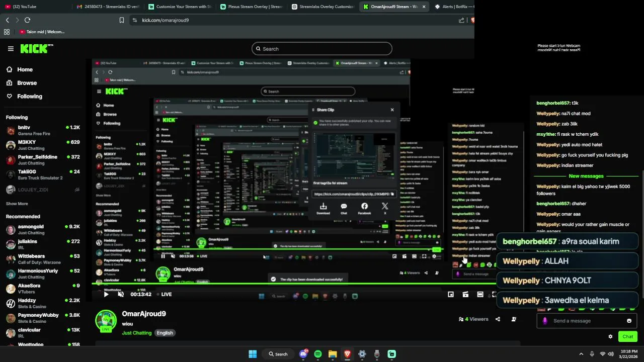Open PaymoneyWubby recommended channel
Screen dimensions: 644x362
coord(43,318)
